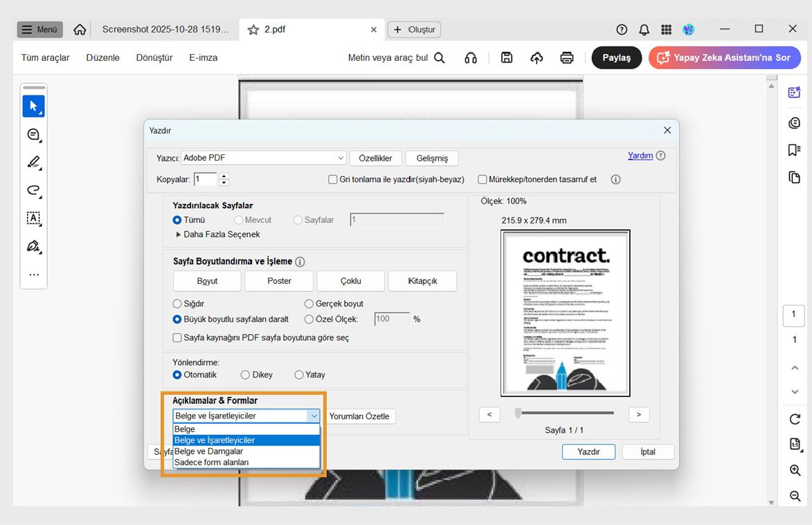
Task: Select the Yatay orientation radio button
Action: tap(299, 375)
